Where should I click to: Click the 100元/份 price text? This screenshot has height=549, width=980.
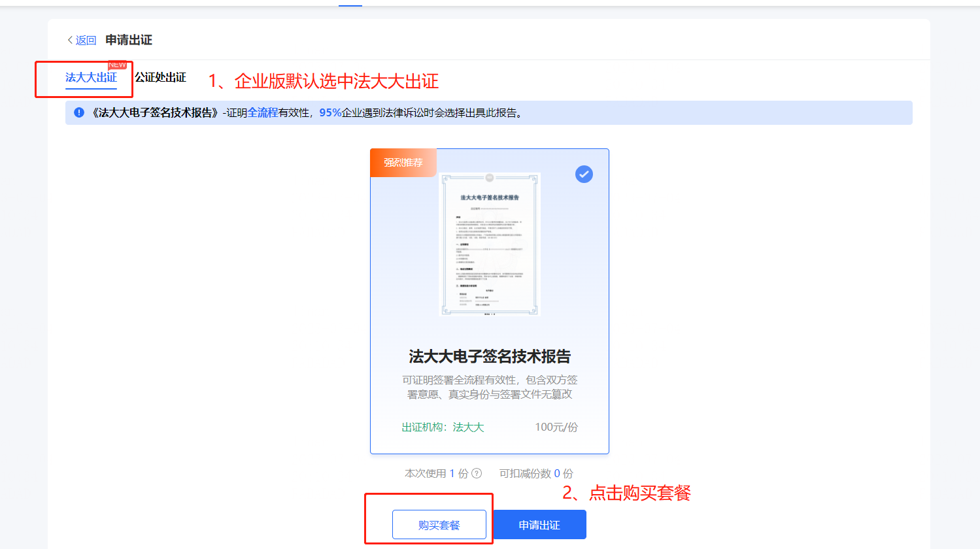(x=556, y=427)
